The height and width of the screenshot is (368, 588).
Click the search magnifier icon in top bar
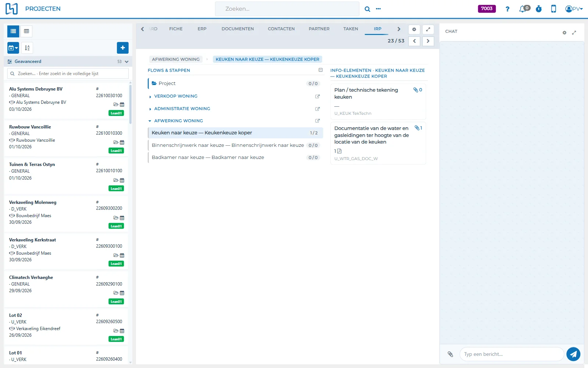pos(367,9)
